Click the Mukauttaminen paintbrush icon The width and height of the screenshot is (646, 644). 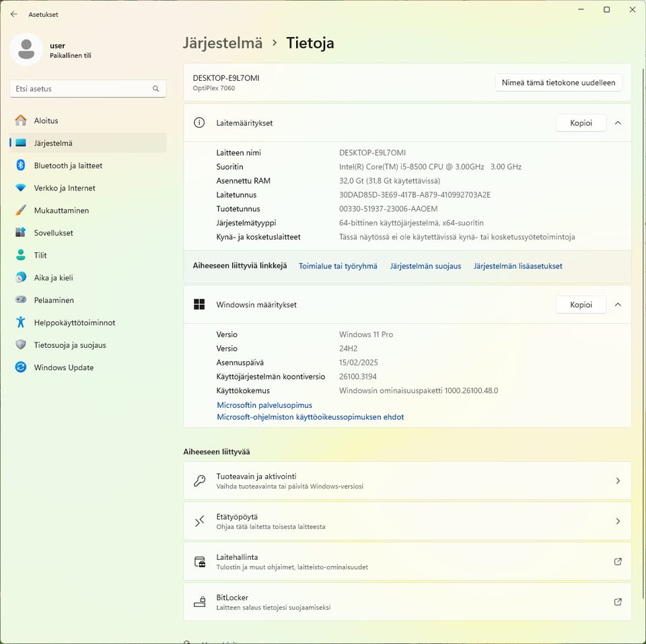[21, 210]
